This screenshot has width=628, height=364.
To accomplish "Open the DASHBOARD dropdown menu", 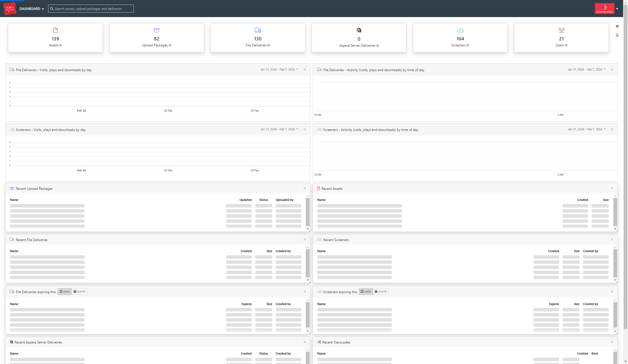I will pyautogui.click(x=32, y=9).
